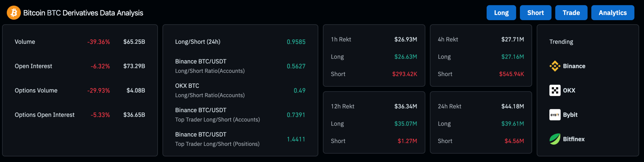Screen dimensions: 644x162
Task: Select the Open Interest row
Action: click(80, 66)
